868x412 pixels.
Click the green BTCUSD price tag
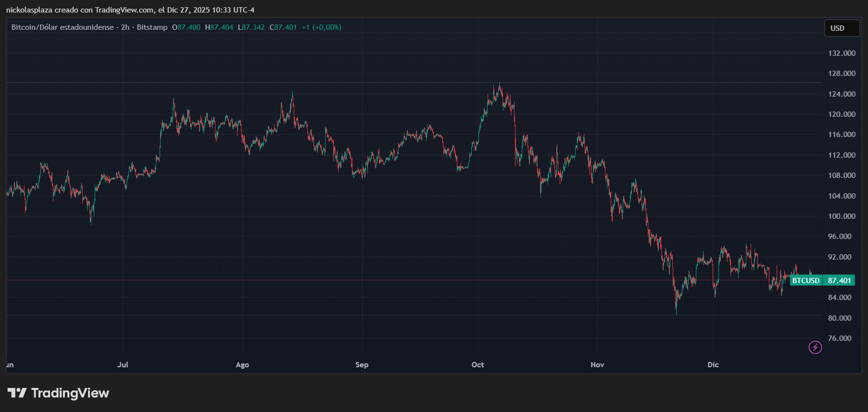(805, 280)
